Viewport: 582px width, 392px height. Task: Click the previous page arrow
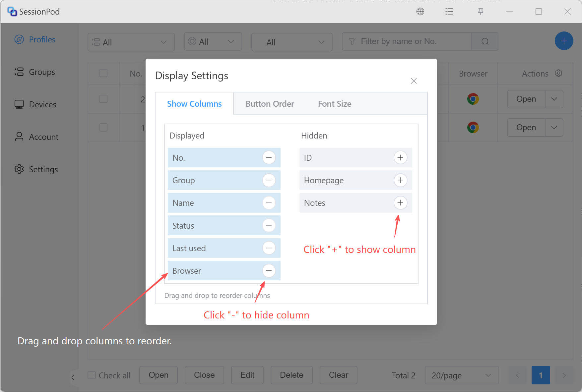click(517, 375)
